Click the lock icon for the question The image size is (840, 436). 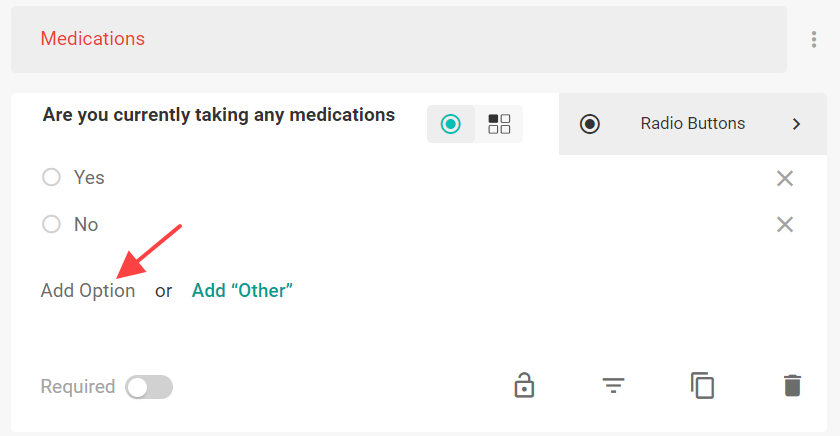tap(524, 386)
